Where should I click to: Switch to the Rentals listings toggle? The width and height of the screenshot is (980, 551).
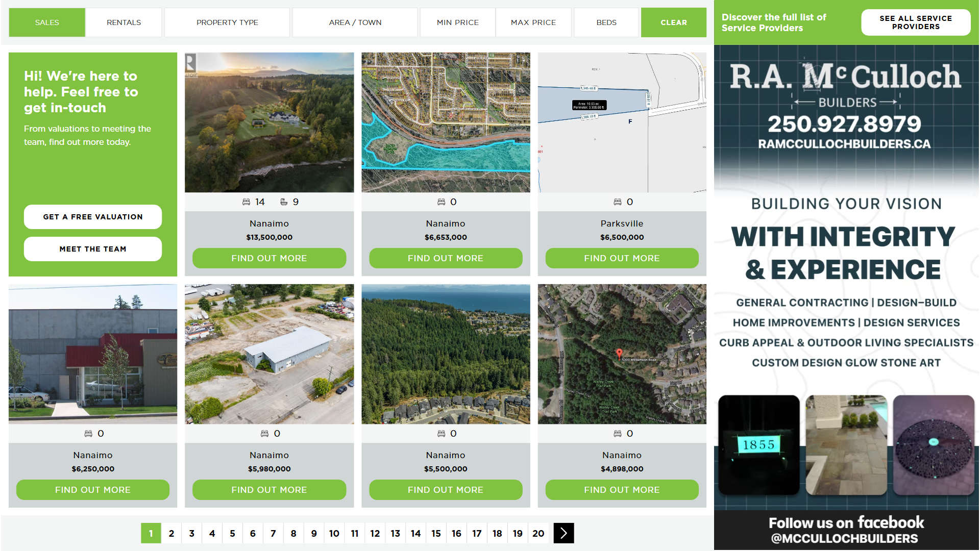pos(124,22)
